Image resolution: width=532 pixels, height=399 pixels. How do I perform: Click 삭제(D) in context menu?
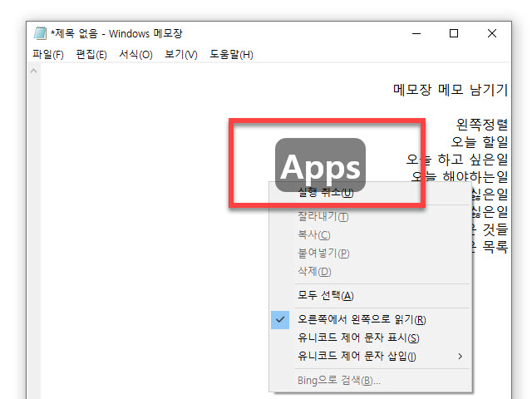click(370, 272)
